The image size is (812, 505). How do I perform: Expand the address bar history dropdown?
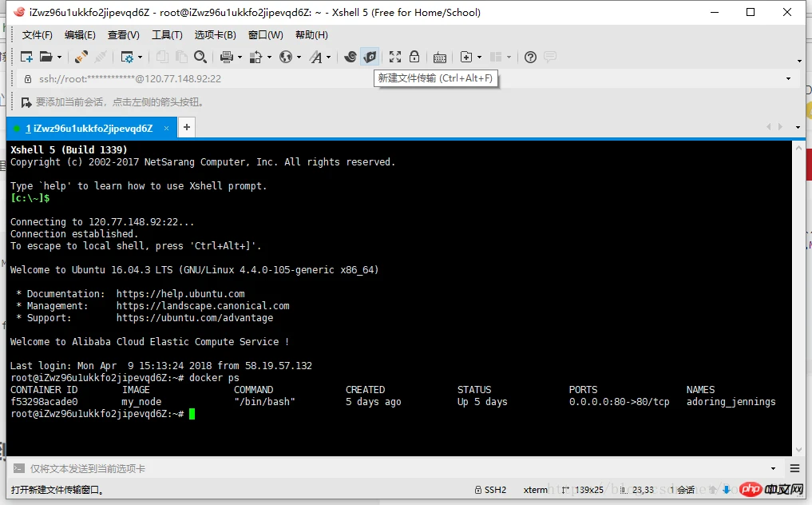788,79
